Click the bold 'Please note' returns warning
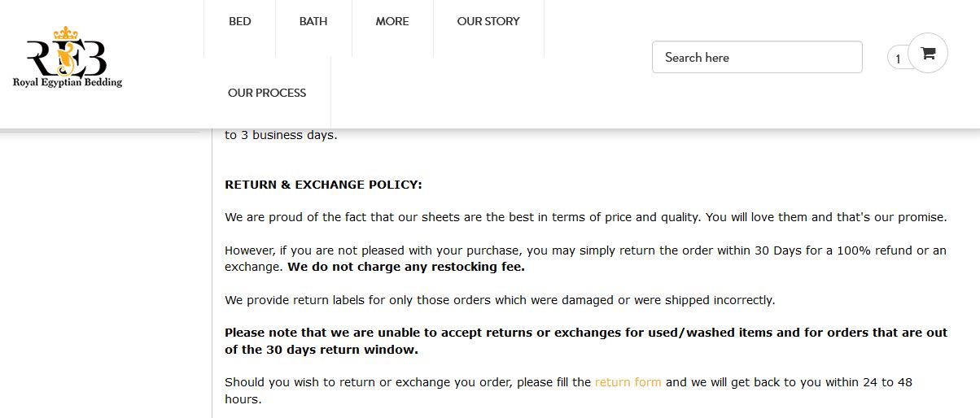The width and height of the screenshot is (980, 418). coord(586,342)
